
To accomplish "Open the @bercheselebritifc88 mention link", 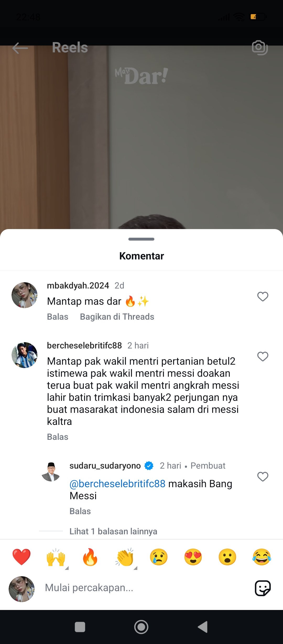I will [117, 484].
